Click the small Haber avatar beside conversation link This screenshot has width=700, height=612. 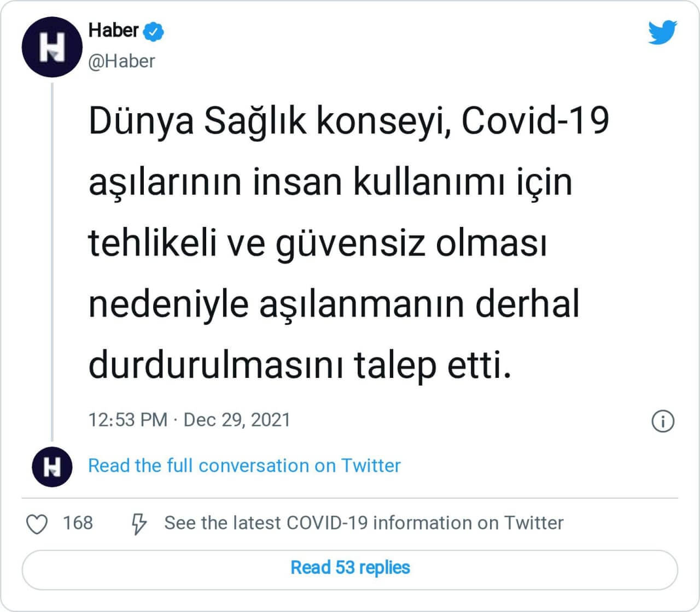point(52,467)
